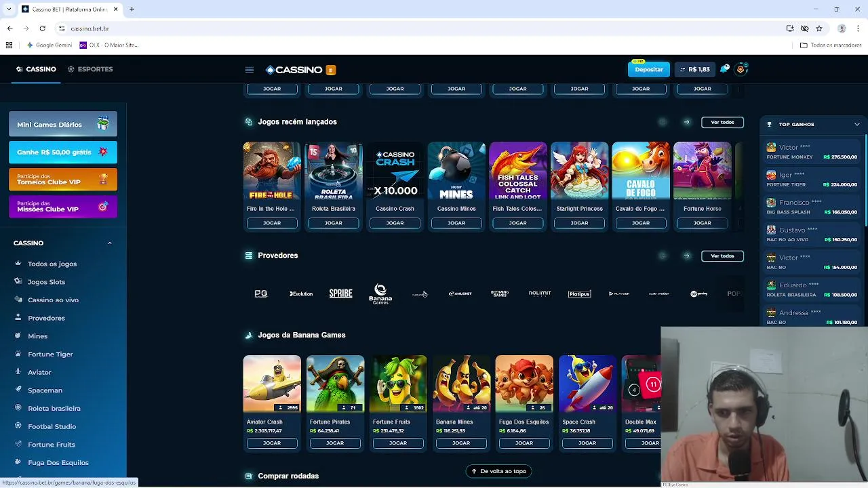Click JOGAR under Cavalo de Fogo
Viewport: 868px width, 488px height.
point(641,223)
